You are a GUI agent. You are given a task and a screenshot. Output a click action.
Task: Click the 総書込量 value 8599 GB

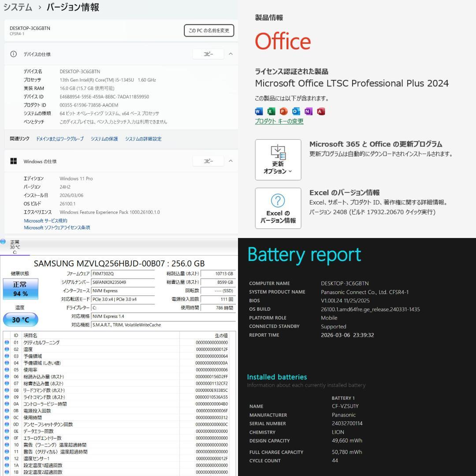tap(218, 282)
